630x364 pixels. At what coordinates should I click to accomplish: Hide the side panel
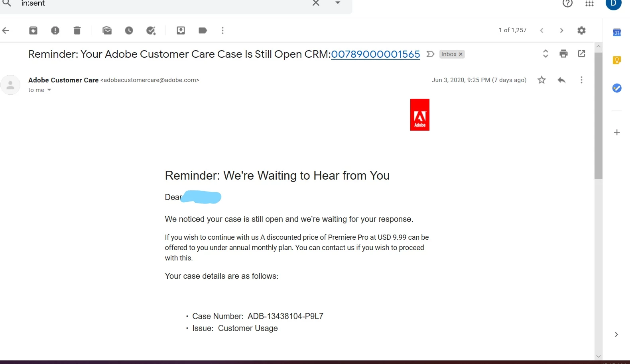(616, 335)
